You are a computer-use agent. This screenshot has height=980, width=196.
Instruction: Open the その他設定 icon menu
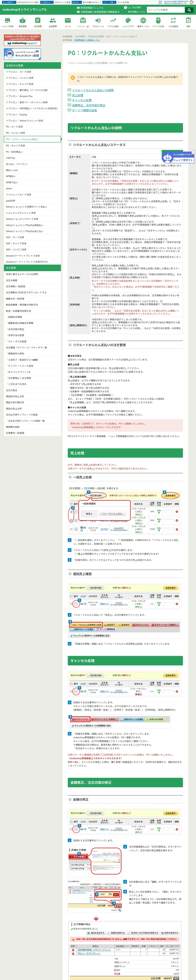point(173,22)
